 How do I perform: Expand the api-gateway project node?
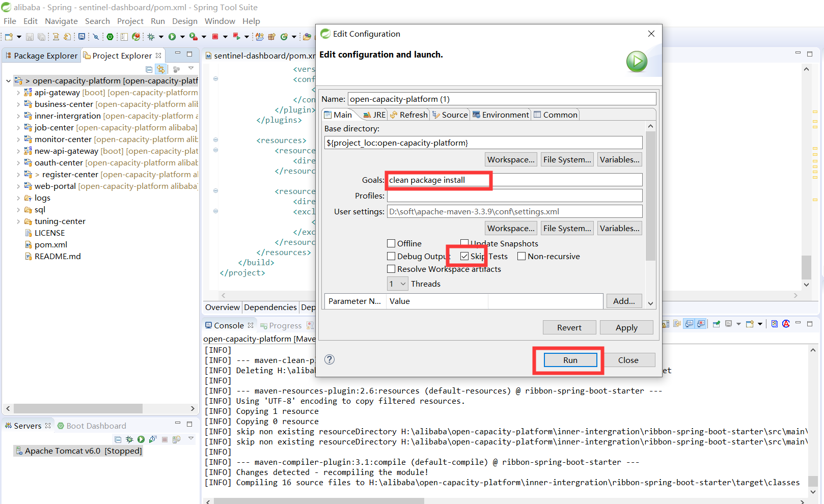coord(18,93)
